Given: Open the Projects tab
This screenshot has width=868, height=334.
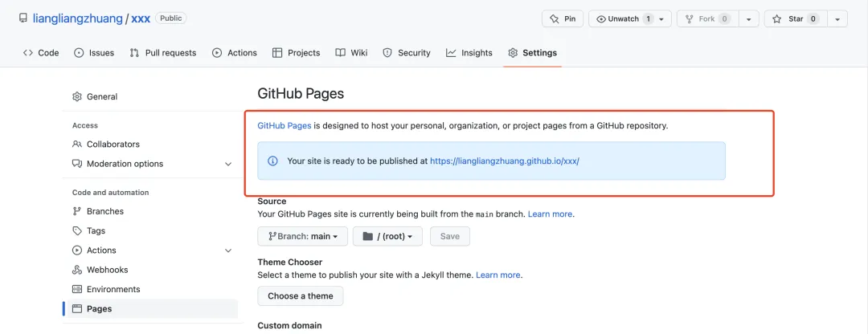Looking at the screenshot, I should (296, 53).
